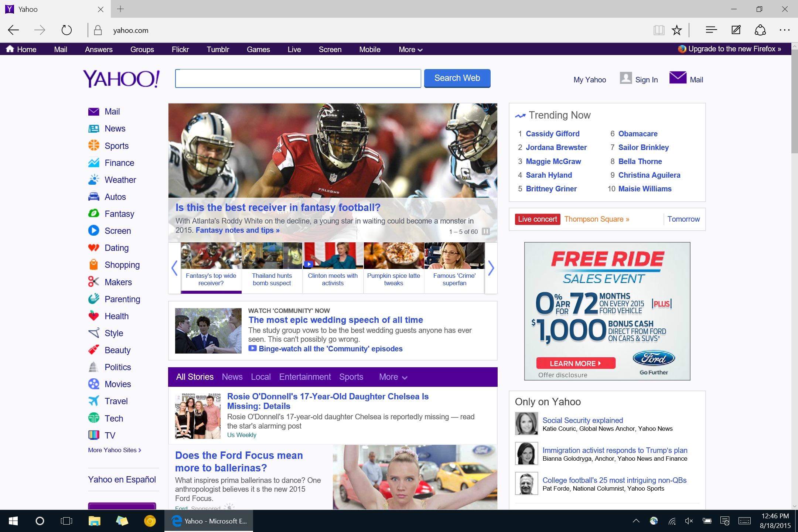The width and height of the screenshot is (798, 532).
Task: Switch to the Entertainment stories tab
Action: click(305, 377)
